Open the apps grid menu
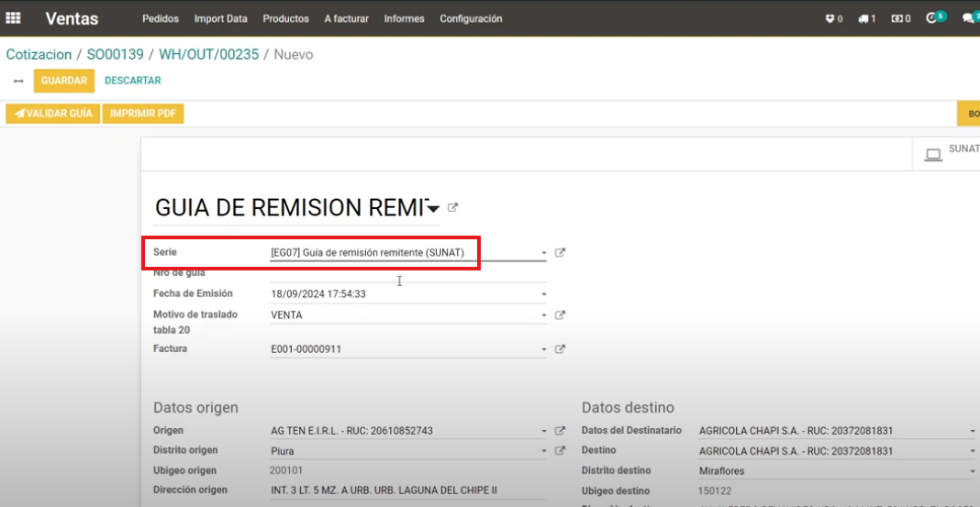This screenshot has height=507, width=980. pos(14,18)
